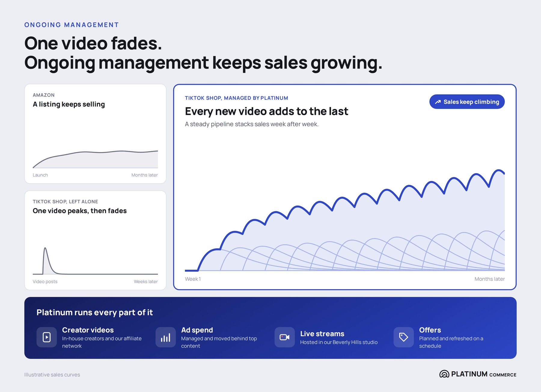Click the stacked TikTok Shop growth chart
This screenshot has width=541, height=392.
point(345,220)
